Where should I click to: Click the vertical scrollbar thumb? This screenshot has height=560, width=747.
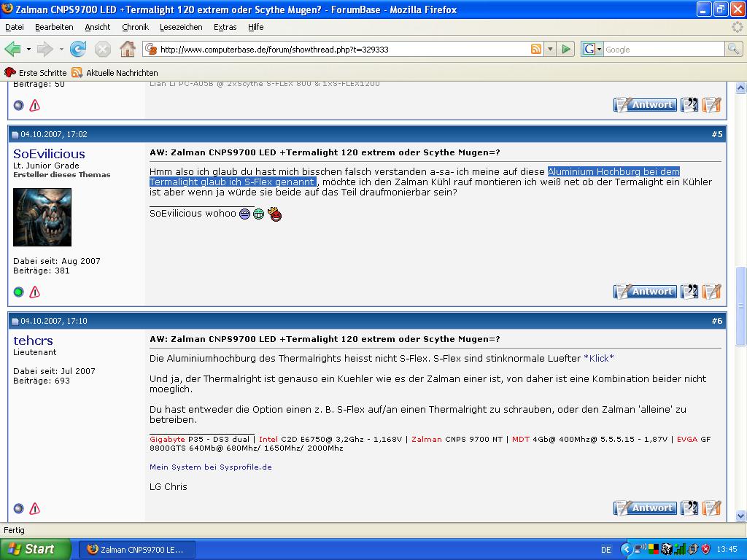click(741, 306)
